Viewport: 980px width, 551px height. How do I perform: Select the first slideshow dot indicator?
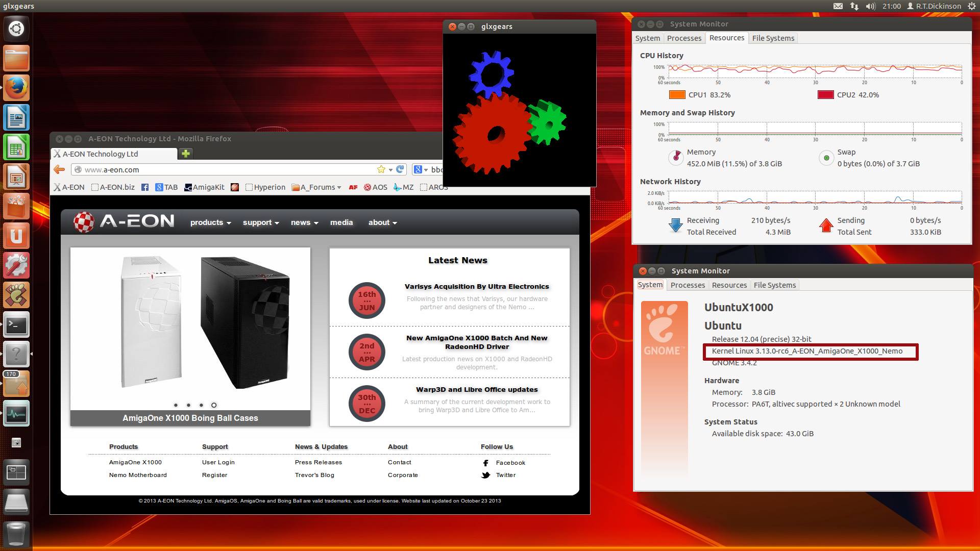(176, 405)
